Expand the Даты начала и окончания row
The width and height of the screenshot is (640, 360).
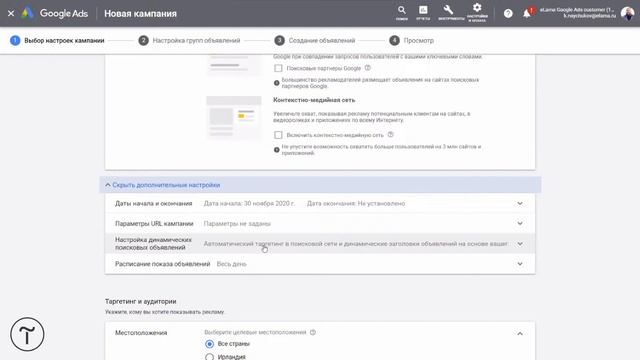click(320, 203)
